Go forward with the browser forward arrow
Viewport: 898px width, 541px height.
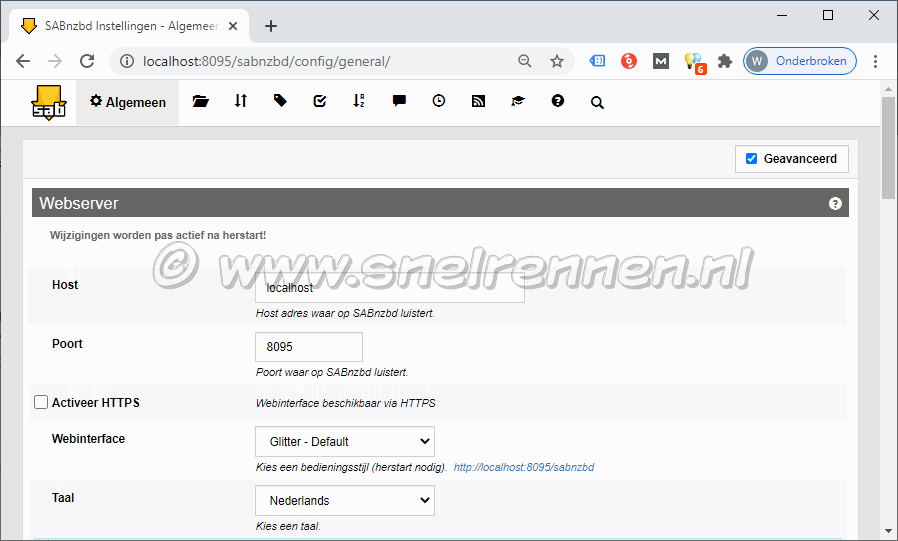(x=55, y=61)
